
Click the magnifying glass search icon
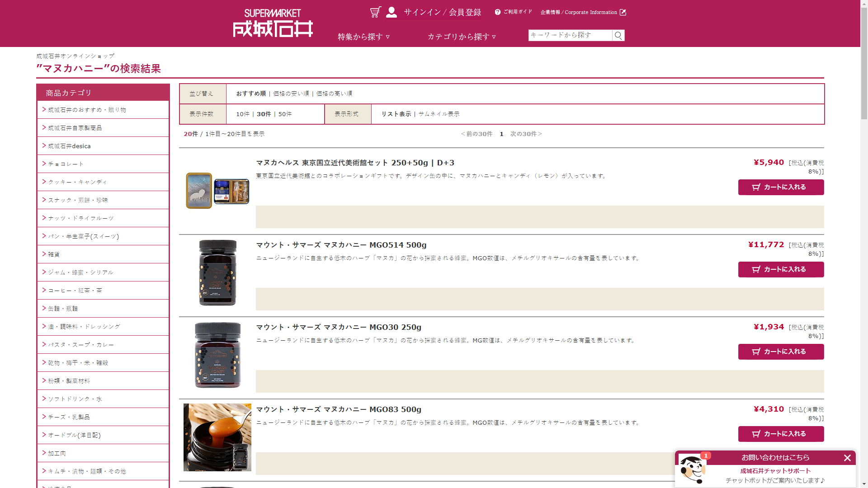(x=618, y=35)
